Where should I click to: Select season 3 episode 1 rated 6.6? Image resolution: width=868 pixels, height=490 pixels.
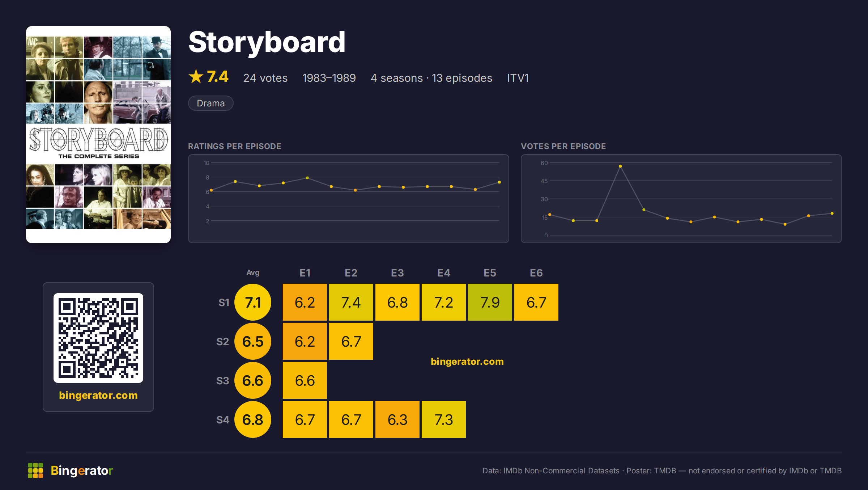pyautogui.click(x=305, y=380)
